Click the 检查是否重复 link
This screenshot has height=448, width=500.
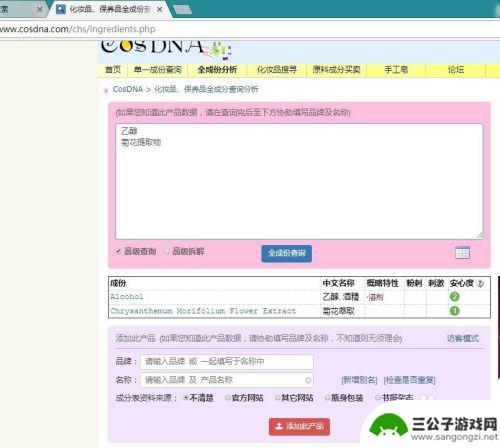(410, 380)
